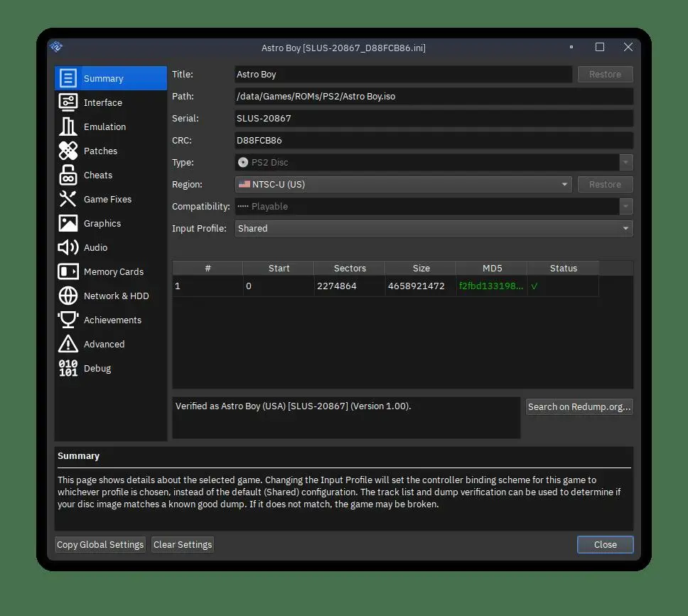The width and height of the screenshot is (688, 616).
Task: Click Search on Redump.org button
Action: [x=579, y=406]
